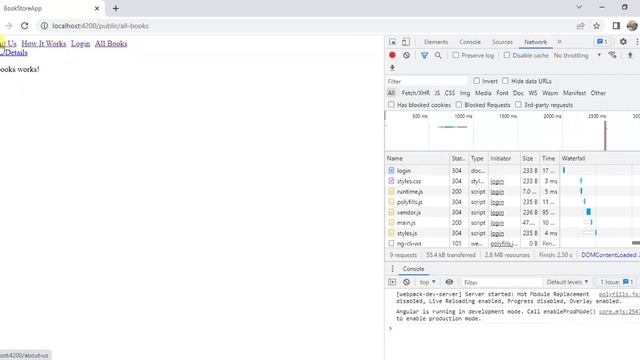Screen dimensions: 640x360
Task: Open No throttling dropdown
Action: pyautogui.click(x=577, y=55)
